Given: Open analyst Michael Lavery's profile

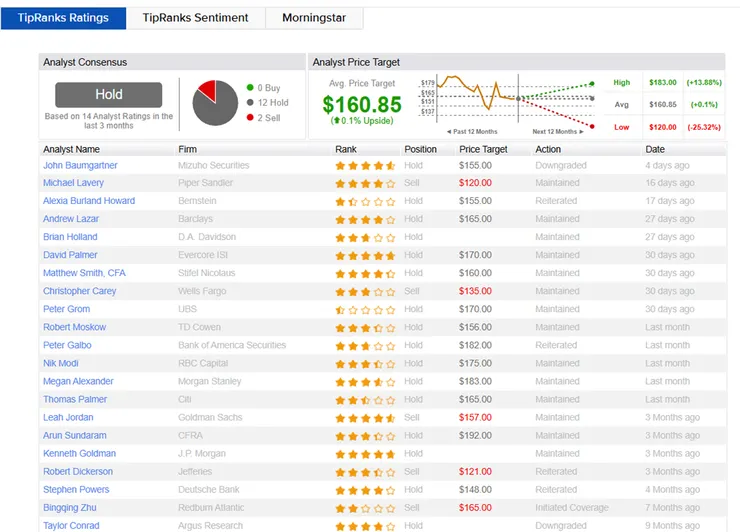Looking at the screenshot, I should tap(73, 183).
